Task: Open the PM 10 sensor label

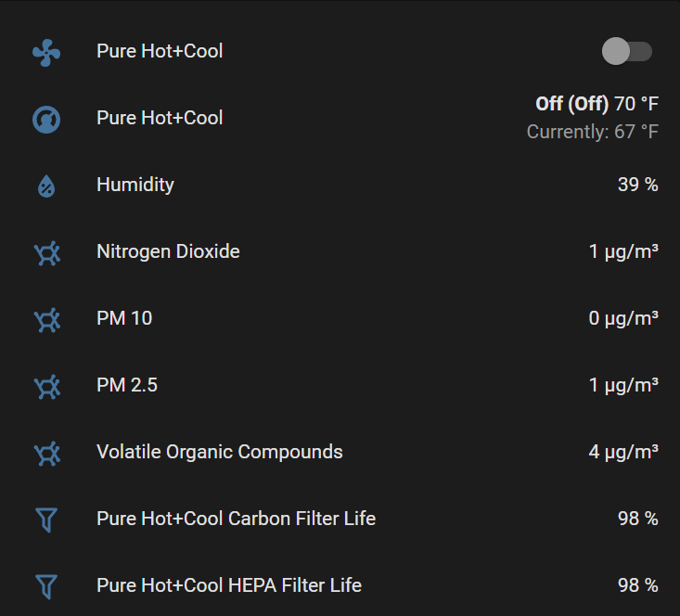Action: (x=124, y=318)
